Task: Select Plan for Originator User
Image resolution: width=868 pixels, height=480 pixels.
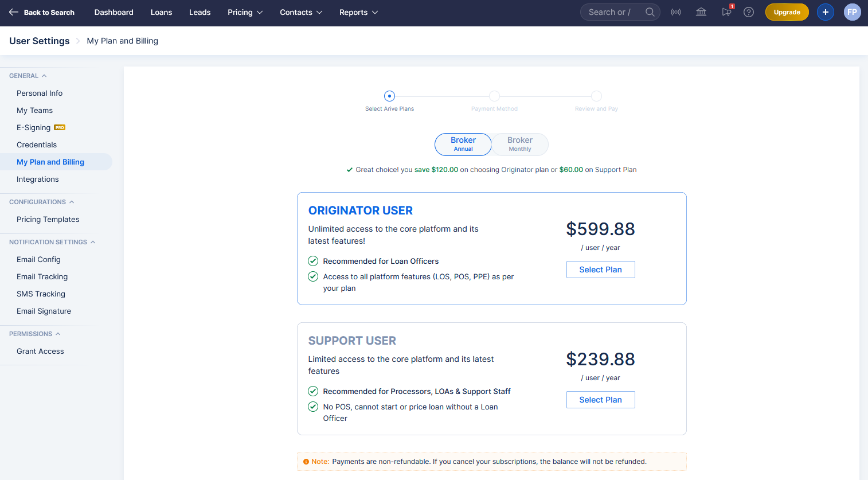Action: pyautogui.click(x=600, y=270)
